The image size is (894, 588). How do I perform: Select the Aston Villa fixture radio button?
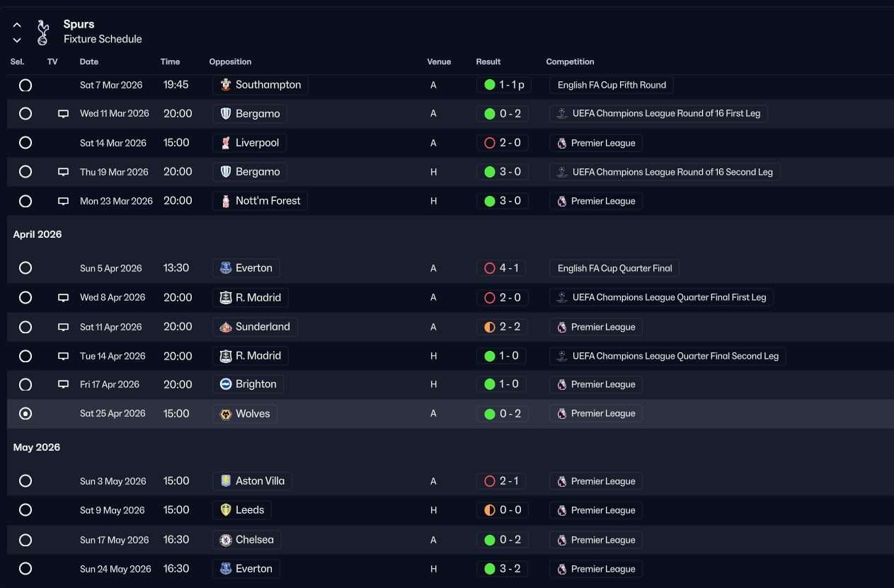point(25,481)
